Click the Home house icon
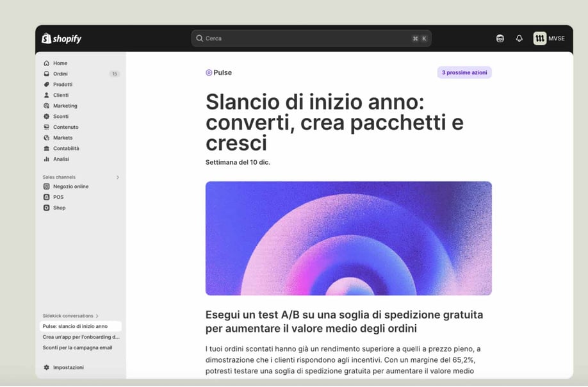The image size is (588, 387). [x=47, y=63]
